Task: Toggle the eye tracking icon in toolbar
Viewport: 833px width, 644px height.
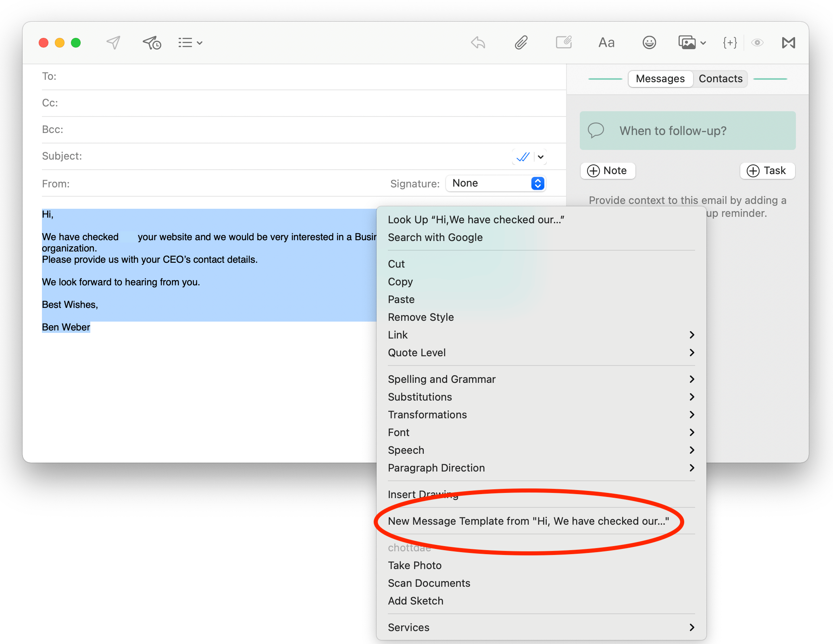Action: (x=757, y=42)
